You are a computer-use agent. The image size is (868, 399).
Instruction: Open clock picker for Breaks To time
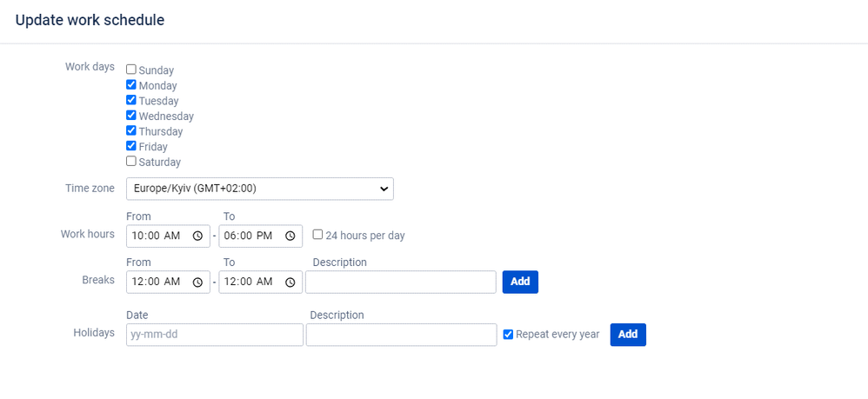[290, 282]
